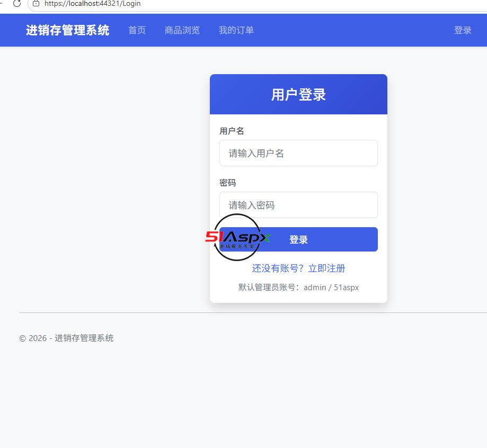Click the 密码 field label
Viewport: 487px width, 448px height.
pyautogui.click(x=228, y=183)
